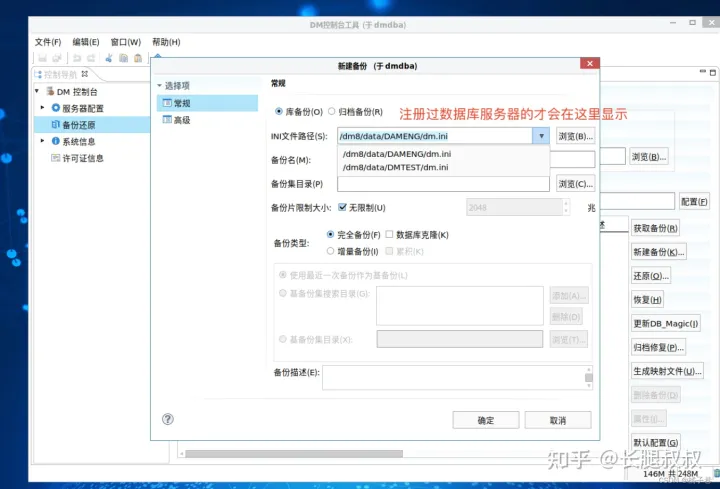Select the 归档备份(R) radio button
The width and height of the screenshot is (720, 489).
click(x=331, y=111)
